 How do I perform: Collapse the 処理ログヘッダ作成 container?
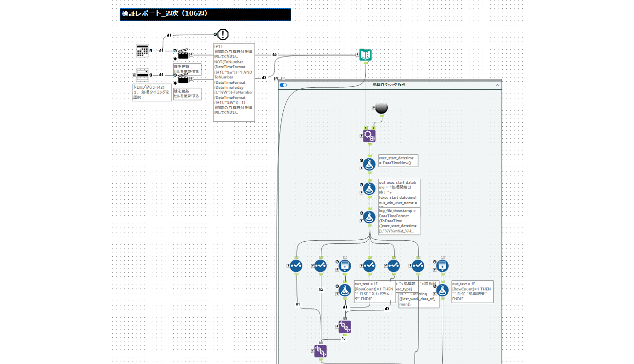497,85
